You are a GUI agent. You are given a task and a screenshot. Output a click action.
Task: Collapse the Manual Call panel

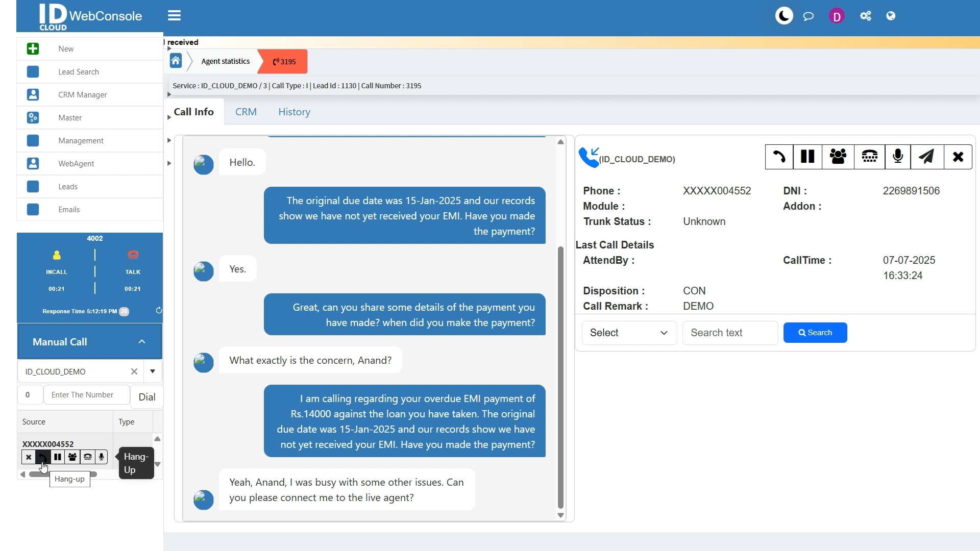(142, 341)
